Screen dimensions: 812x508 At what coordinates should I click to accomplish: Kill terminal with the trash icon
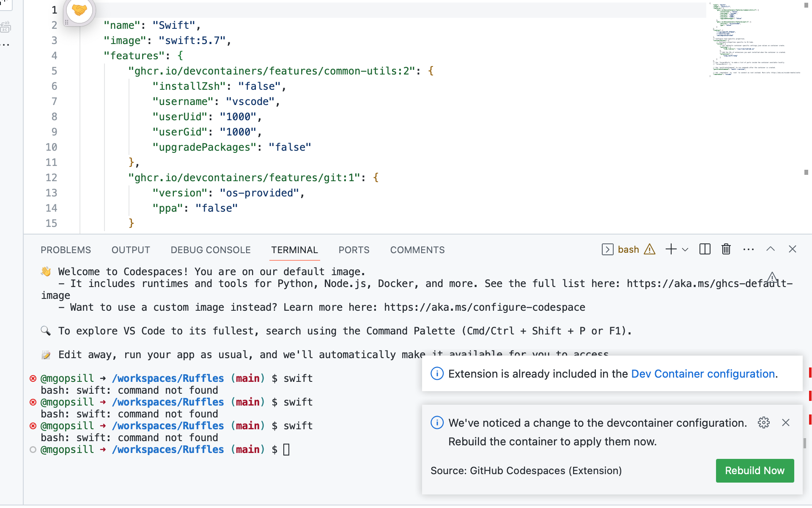(726, 249)
